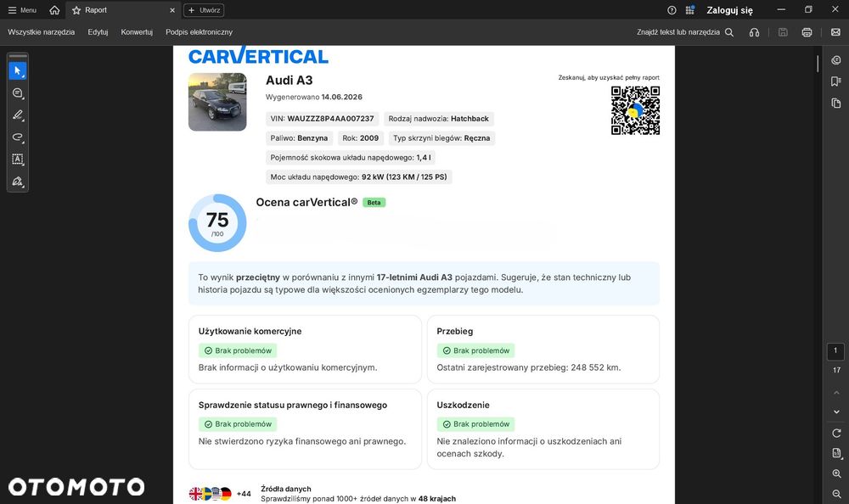Switch to the Raport tab
The width and height of the screenshot is (849, 504).
tap(95, 10)
